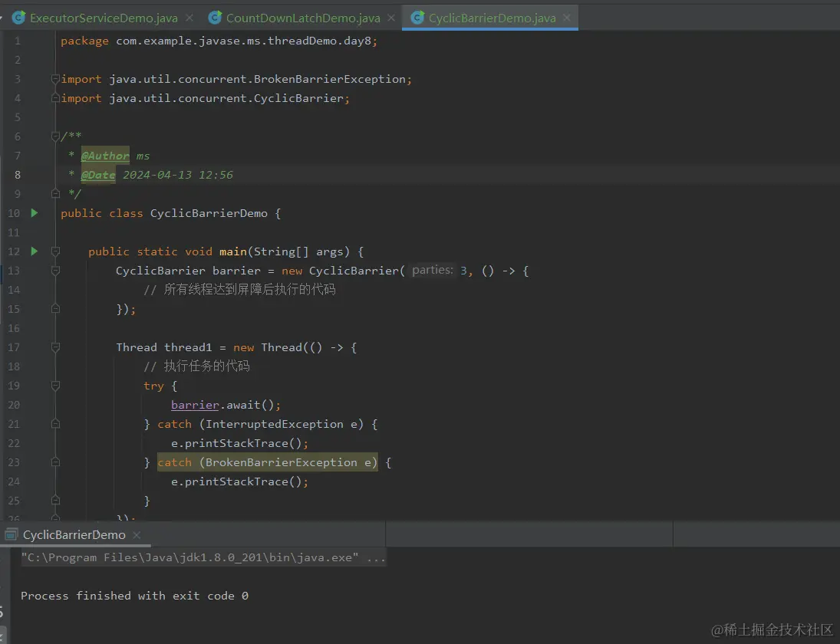Click line number 13 in the gutter
The width and height of the screenshot is (840, 644).
(x=14, y=271)
